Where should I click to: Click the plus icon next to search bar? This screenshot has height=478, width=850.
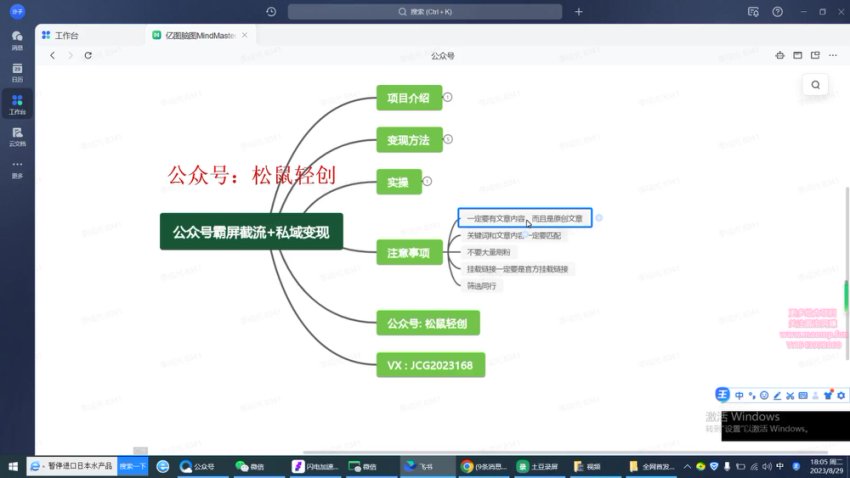[x=578, y=11]
